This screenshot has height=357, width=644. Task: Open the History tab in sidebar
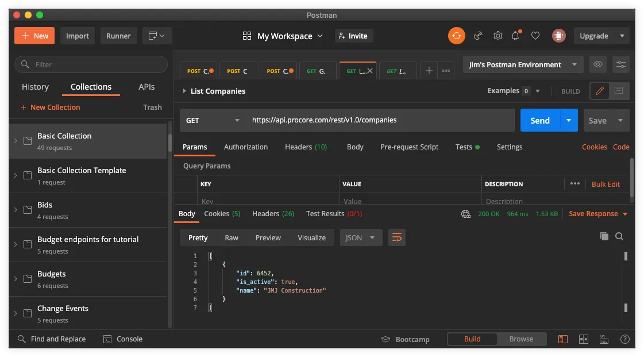pos(35,87)
